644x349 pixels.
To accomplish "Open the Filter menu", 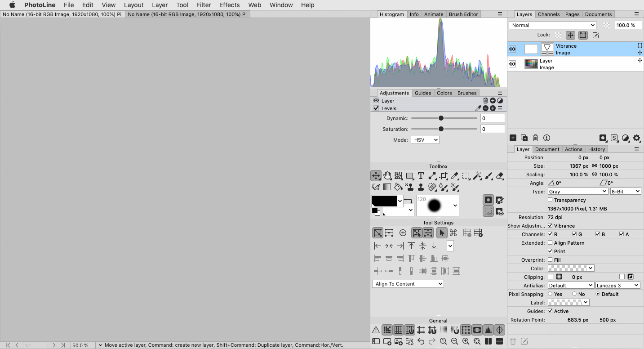I will coord(204,5).
